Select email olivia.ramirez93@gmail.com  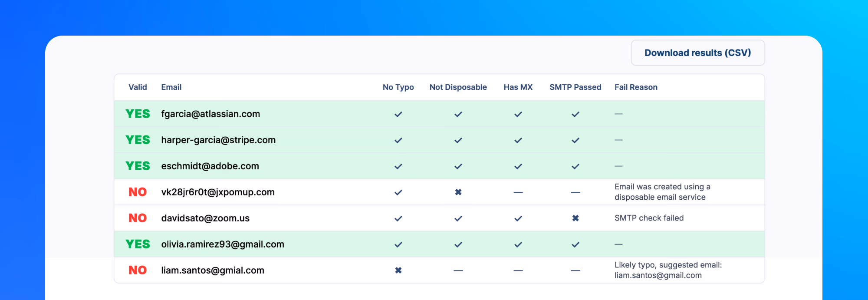tap(223, 244)
